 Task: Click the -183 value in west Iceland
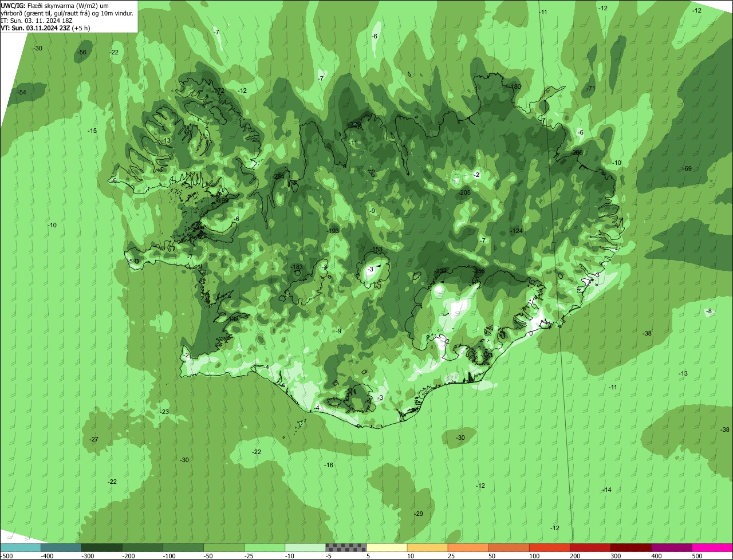297,267
